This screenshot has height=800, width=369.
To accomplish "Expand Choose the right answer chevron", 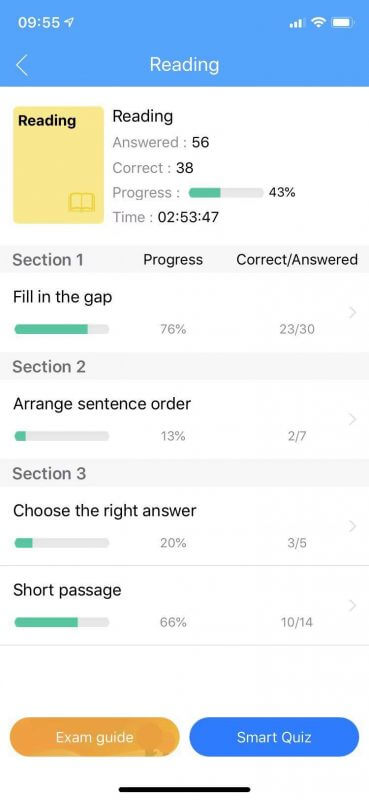I will click(353, 527).
